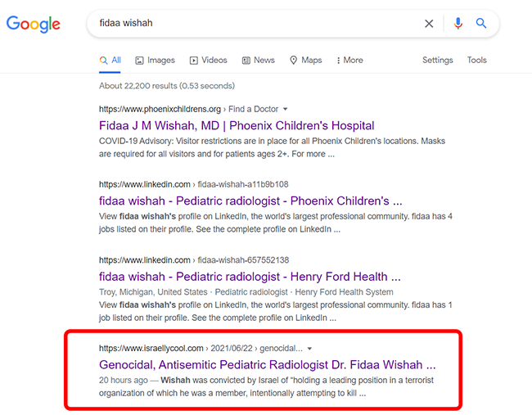This screenshot has height=415, width=532.
Task: Click in the search input field
Action: click(258, 23)
